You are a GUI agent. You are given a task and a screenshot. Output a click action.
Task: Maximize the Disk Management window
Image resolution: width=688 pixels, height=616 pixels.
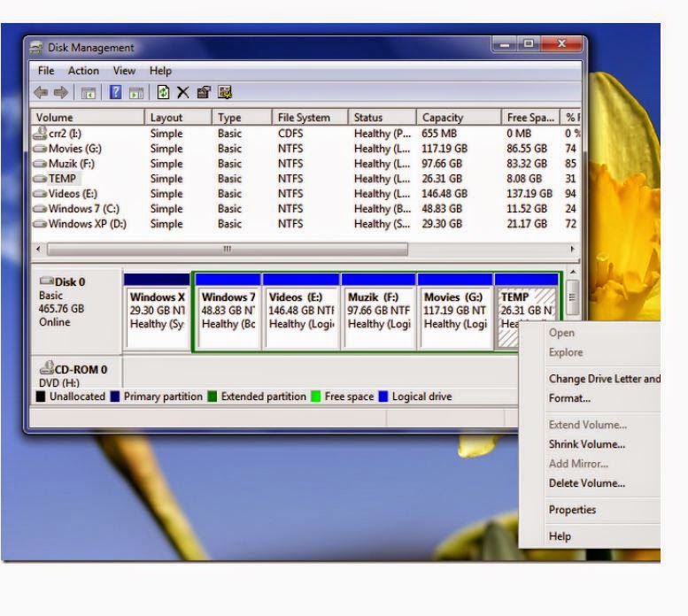click(529, 44)
